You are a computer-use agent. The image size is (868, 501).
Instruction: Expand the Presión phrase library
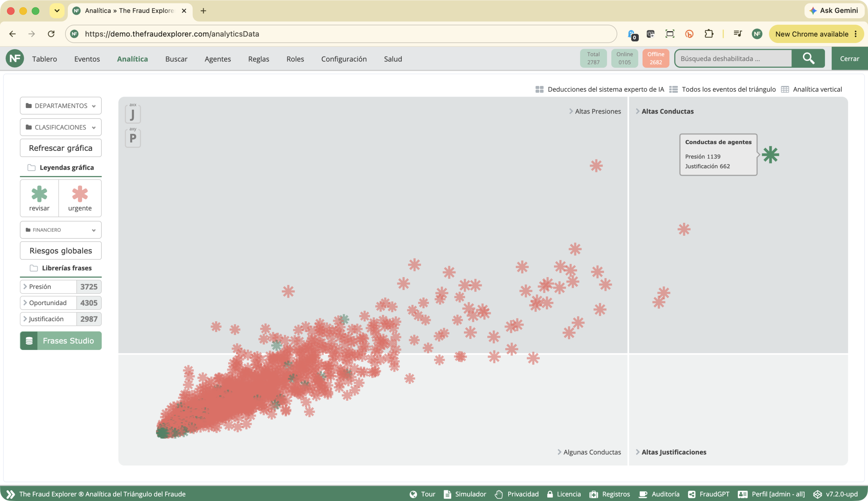[x=61, y=287]
